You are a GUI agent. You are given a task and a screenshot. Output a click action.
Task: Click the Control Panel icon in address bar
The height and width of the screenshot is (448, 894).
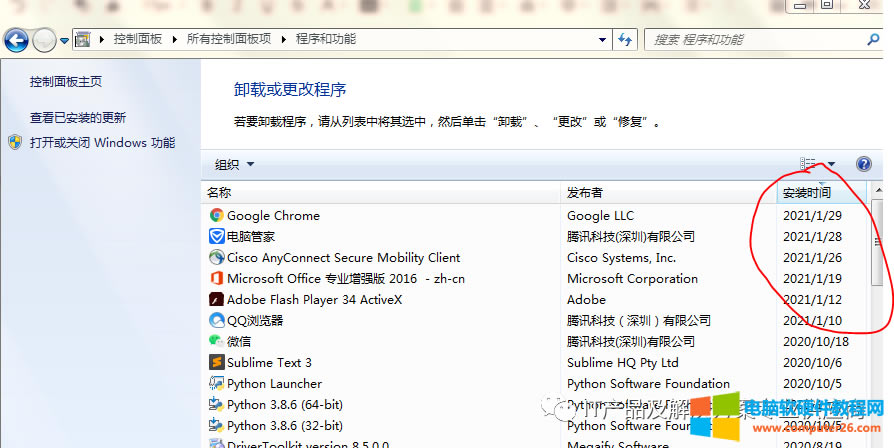tap(83, 39)
